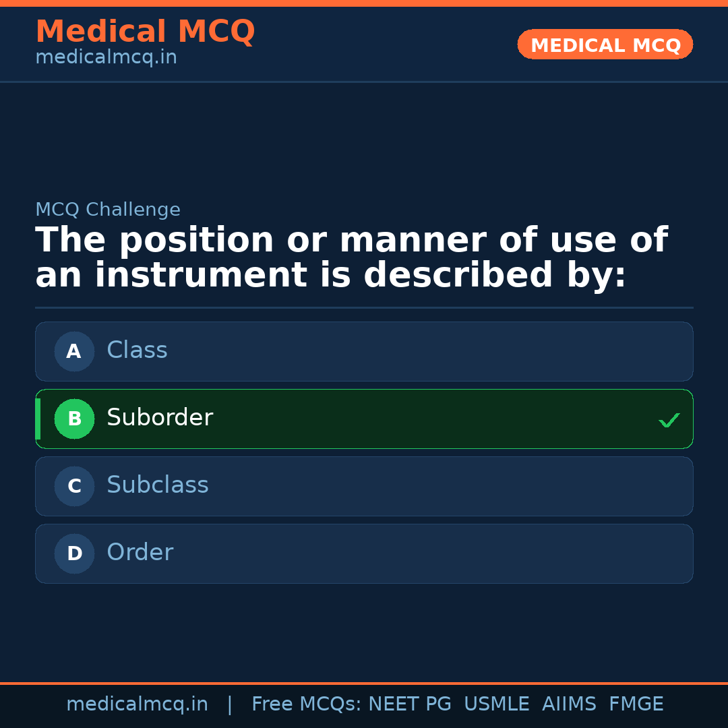728x728 pixels.
Task: Click the circular C badge icon
Action: pyautogui.click(x=74, y=486)
